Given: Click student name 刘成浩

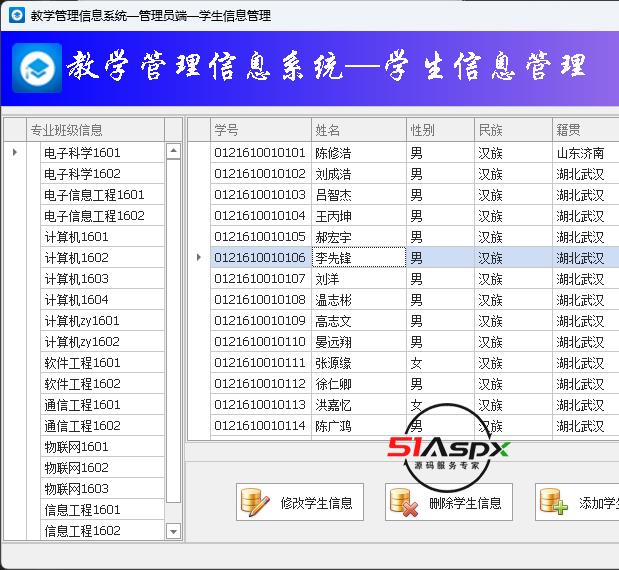Looking at the screenshot, I should (x=359, y=173).
